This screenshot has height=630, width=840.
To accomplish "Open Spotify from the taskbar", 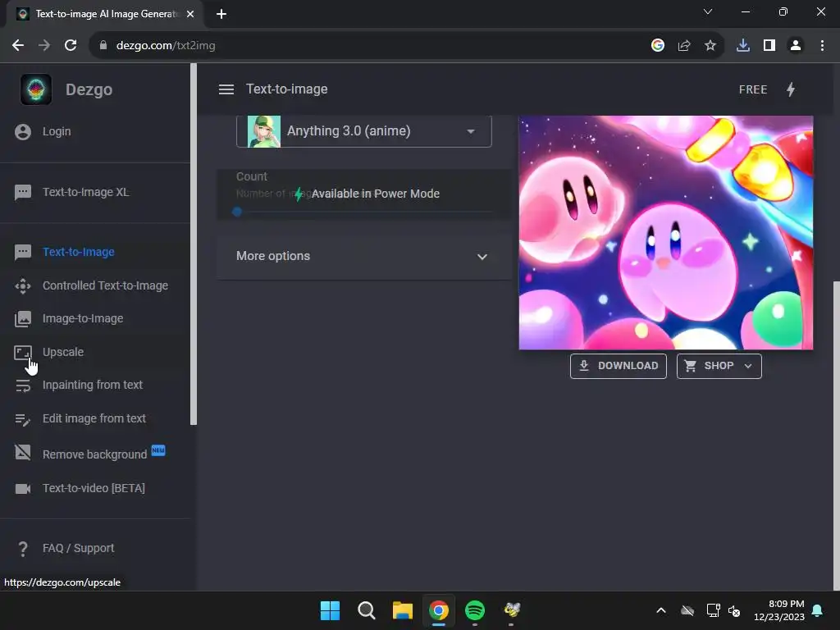I will coord(475,610).
